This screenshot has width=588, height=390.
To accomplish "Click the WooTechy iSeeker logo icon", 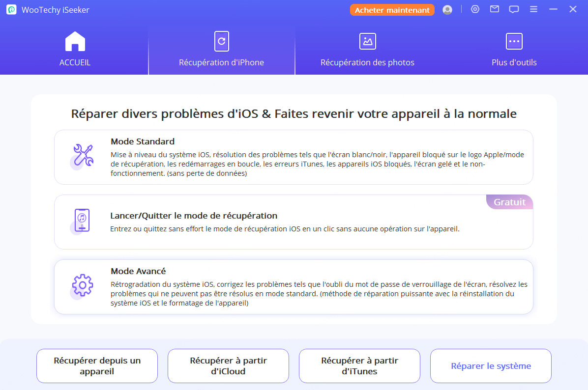I will 12,10.
